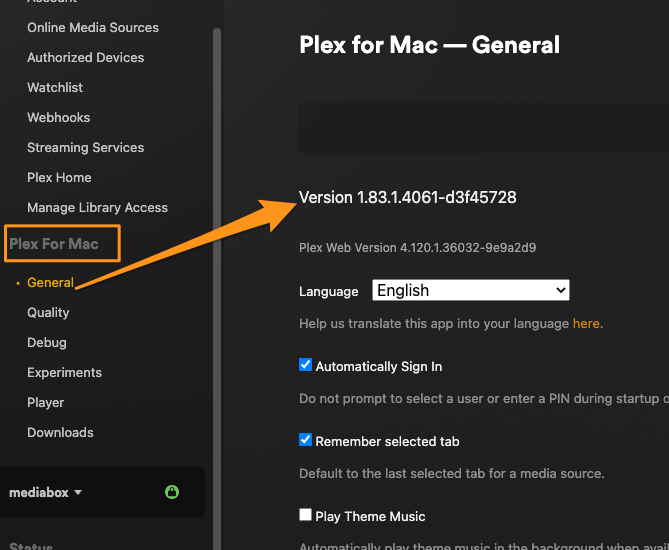Open Manage Library Access page
The height and width of the screenshot is (550, 669).
pos(97,207)
